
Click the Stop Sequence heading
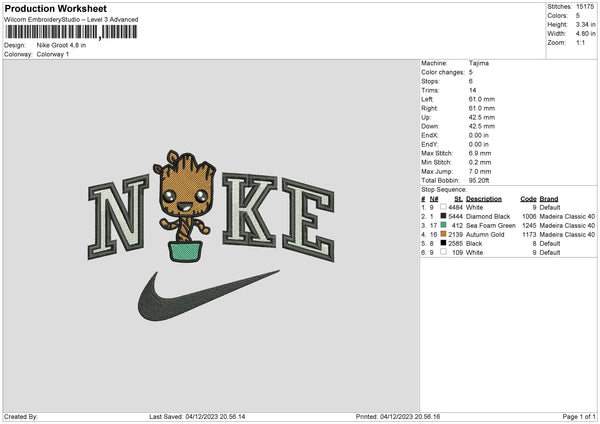444,189
